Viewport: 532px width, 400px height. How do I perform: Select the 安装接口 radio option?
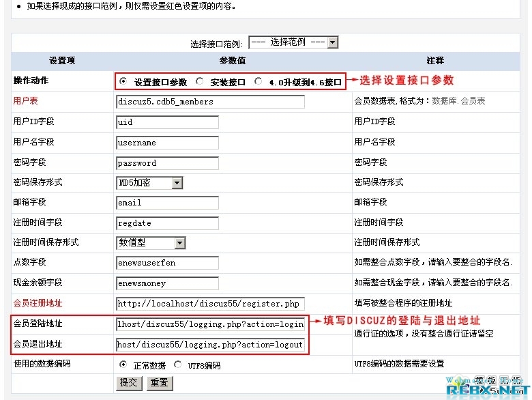[200, 81]
